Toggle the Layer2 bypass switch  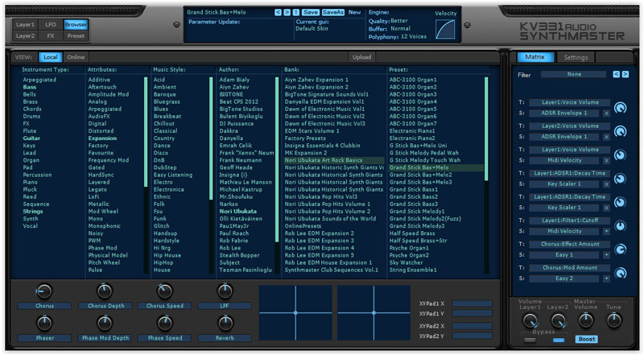pos(557,340)
